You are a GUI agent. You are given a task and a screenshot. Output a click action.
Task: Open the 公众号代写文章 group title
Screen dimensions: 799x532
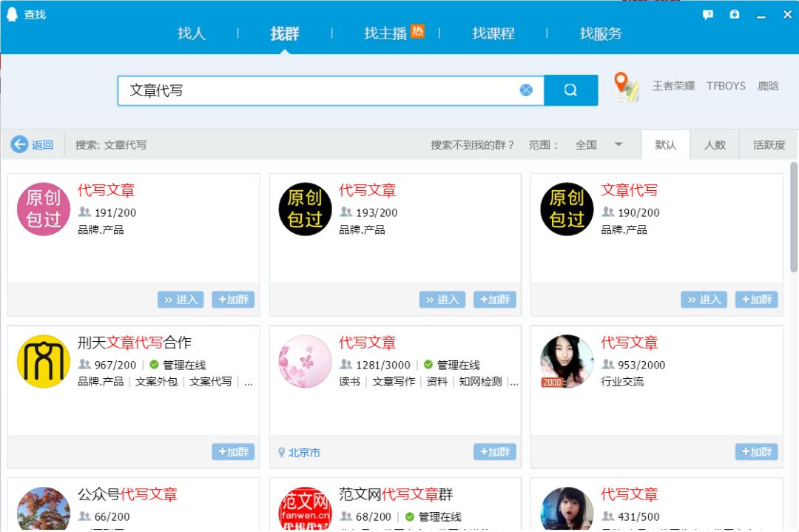(127, 494)
